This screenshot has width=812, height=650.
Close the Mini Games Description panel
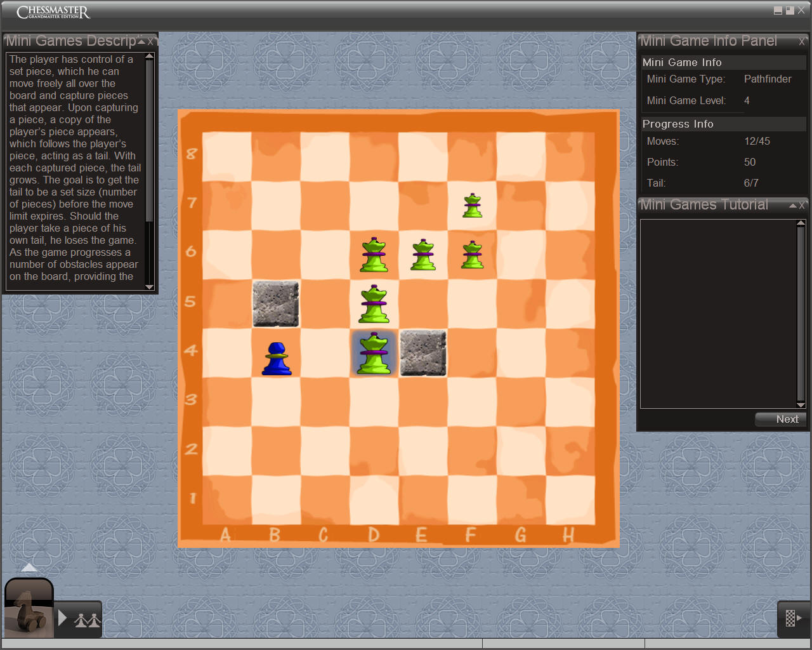151,42
